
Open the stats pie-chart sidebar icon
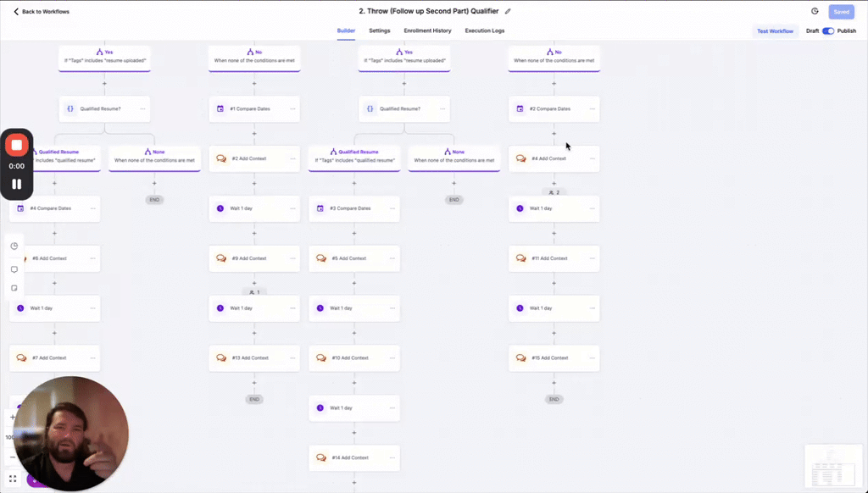(x=14, y=246)
